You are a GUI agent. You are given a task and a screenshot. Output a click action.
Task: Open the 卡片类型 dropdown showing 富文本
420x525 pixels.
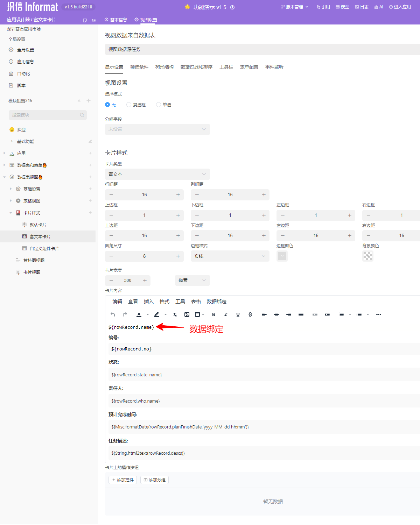(x=157, y=174)
